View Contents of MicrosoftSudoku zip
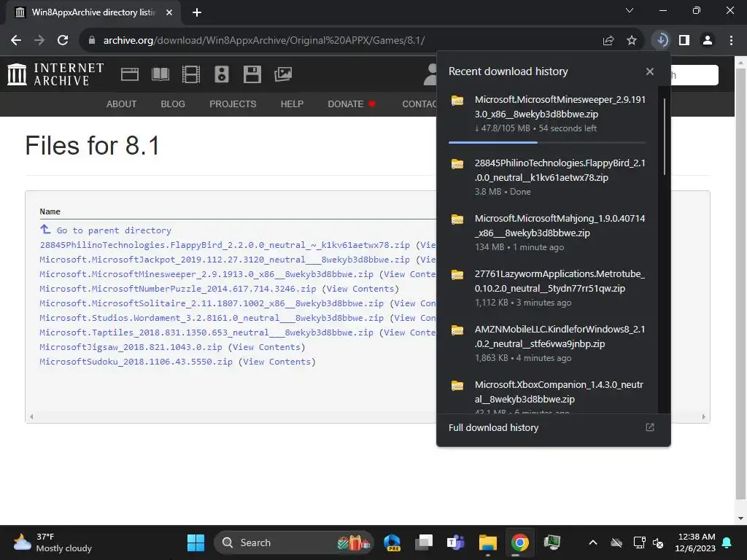The width and height of the screenshot is (747, 560). (x=276, y=362)
